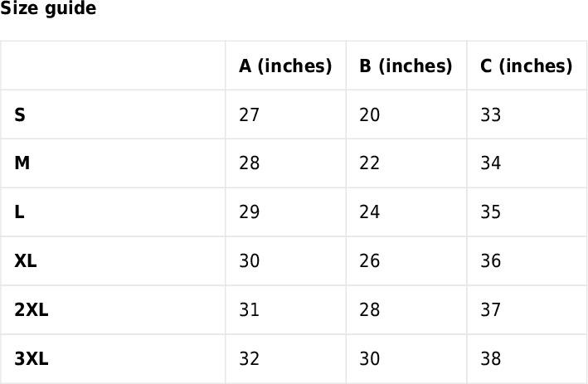Click the 3XL size row label
The width and height of the screenshot is (588, 384).
[x=32, y=358]
